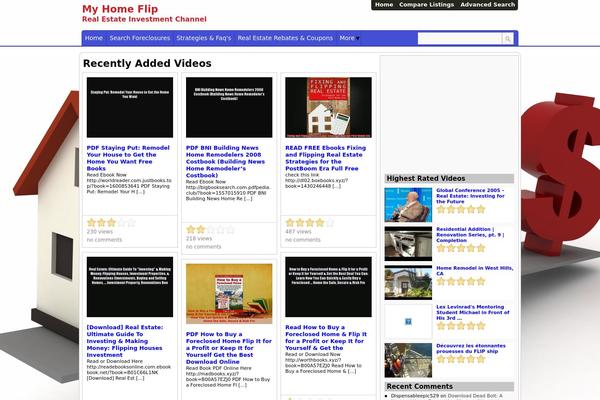Open the yellow Foreclosed Home book thumbnail
This screenshot has height=400, width=600.
click(229, 294)
